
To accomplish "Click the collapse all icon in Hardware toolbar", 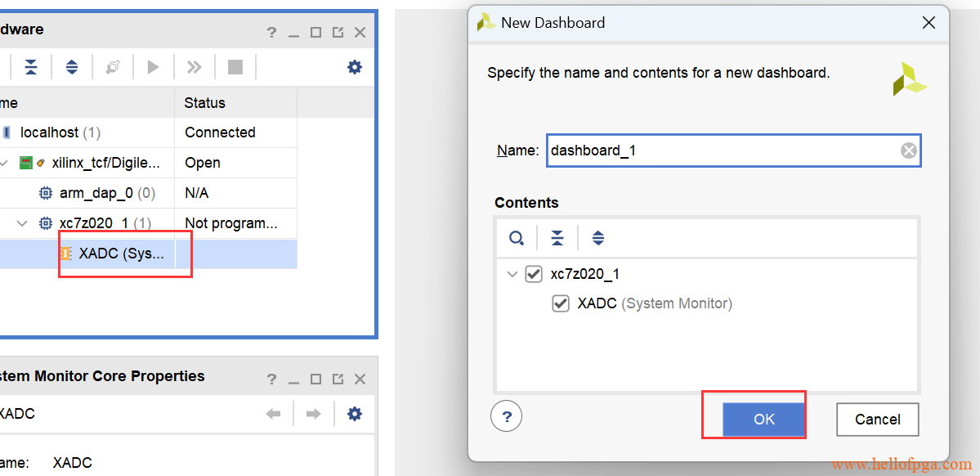I will (x=30, y=67).
